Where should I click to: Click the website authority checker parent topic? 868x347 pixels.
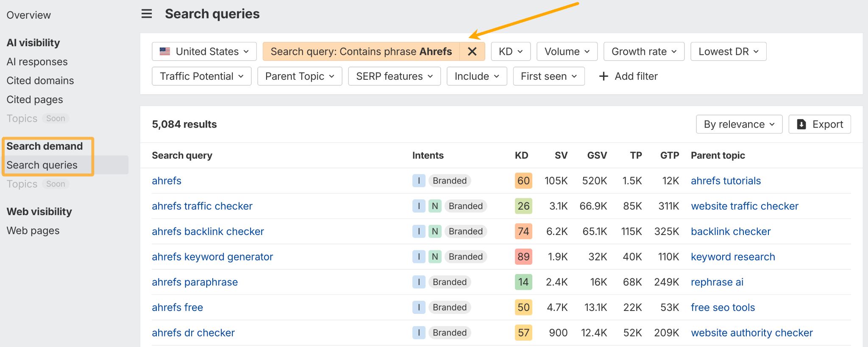(751, 333)
